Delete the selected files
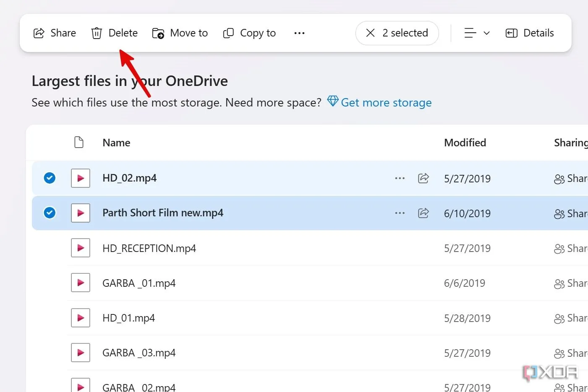 (x=115, y=33)
